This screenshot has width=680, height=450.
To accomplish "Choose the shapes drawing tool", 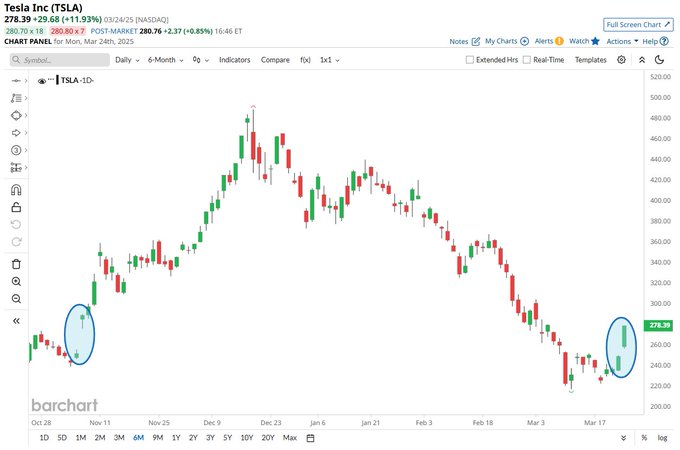I will [x=16, y=115].
